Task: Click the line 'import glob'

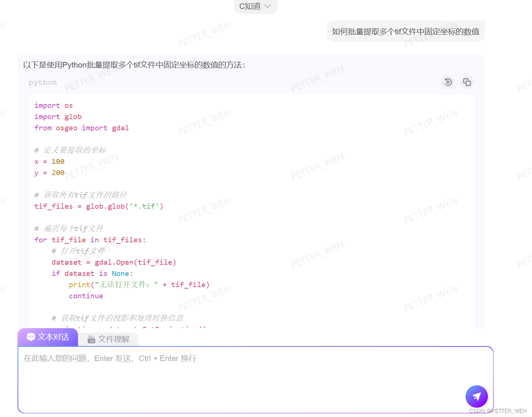Action: click(x=58, y=117)
